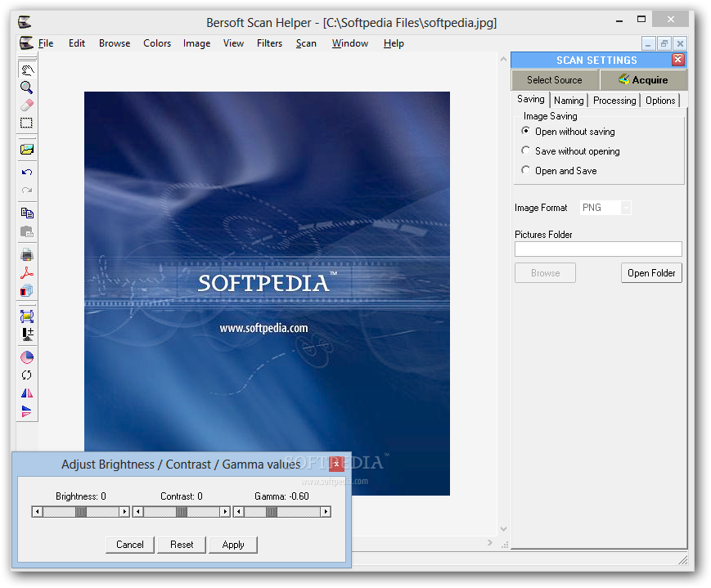Click the Acquire button
The image size is (711, 588).
click(643, 80)
